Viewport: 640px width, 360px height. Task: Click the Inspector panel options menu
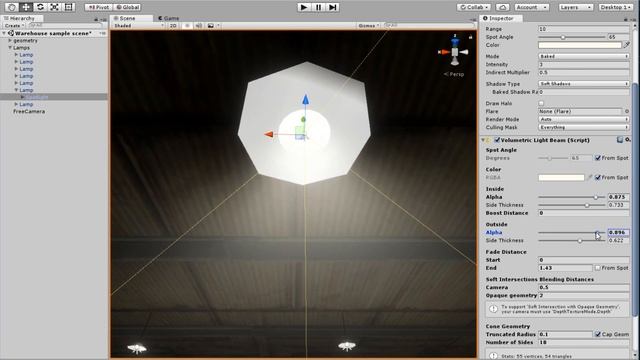tap(633, 19)
